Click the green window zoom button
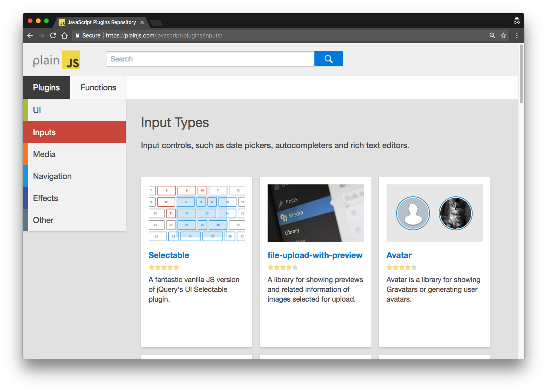The width and height of the screenshot is (547, 392). (x=46, y=21)
